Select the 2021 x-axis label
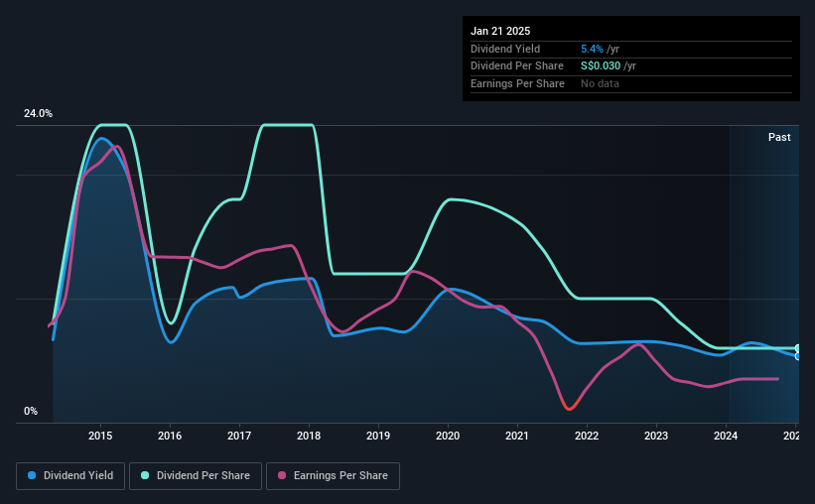 [517, 436]
